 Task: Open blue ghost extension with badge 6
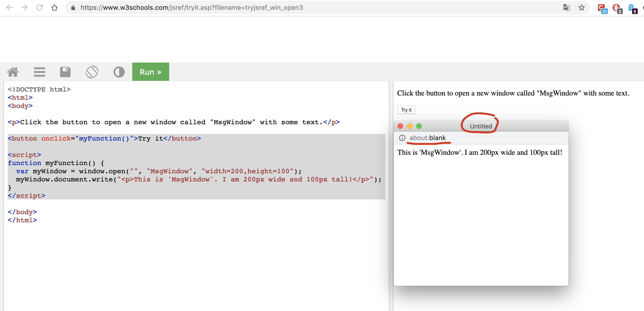[x=631, y=8]
